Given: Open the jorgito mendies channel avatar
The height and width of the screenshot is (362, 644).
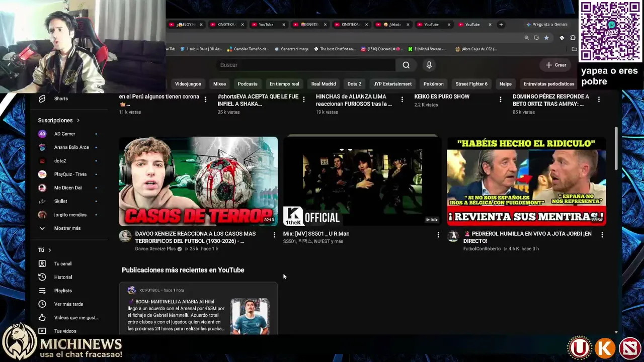Looking at the screenshot, I should tap(42, 215).
